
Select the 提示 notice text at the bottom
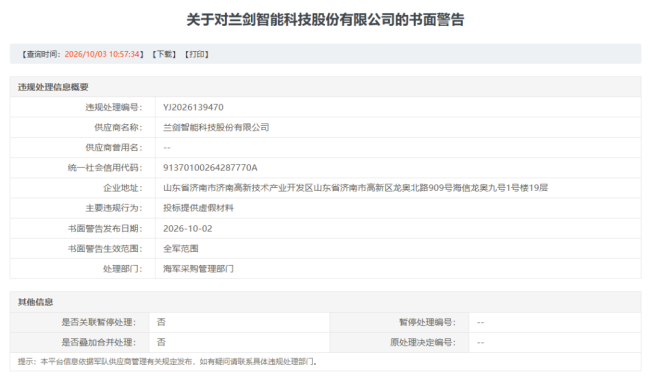pyautogui.click(x=167, y=362)
